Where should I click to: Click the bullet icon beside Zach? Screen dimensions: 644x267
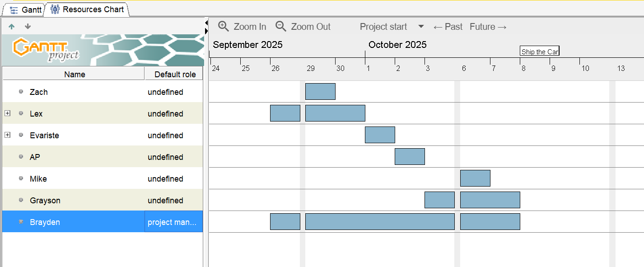(x=21, y=92)
